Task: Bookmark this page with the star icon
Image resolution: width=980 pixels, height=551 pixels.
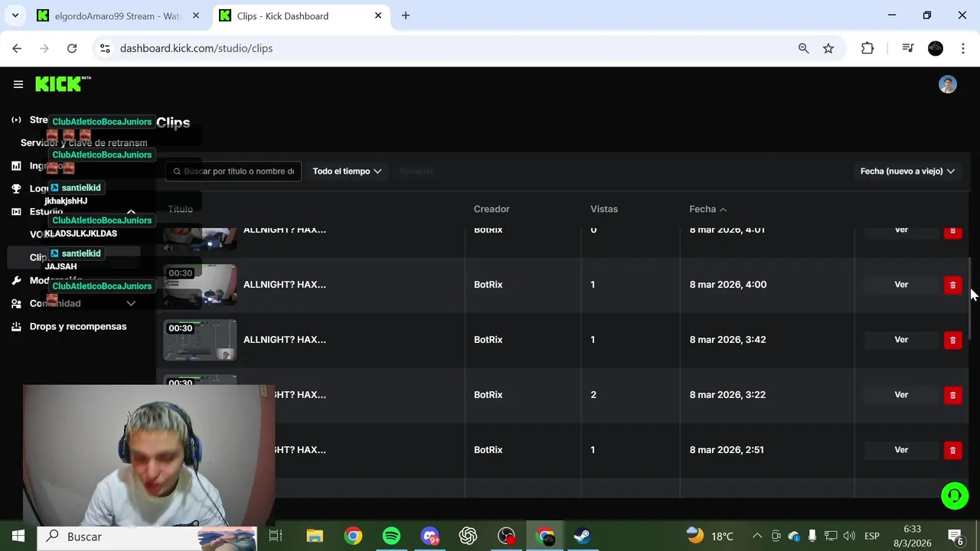Action: 828,48
